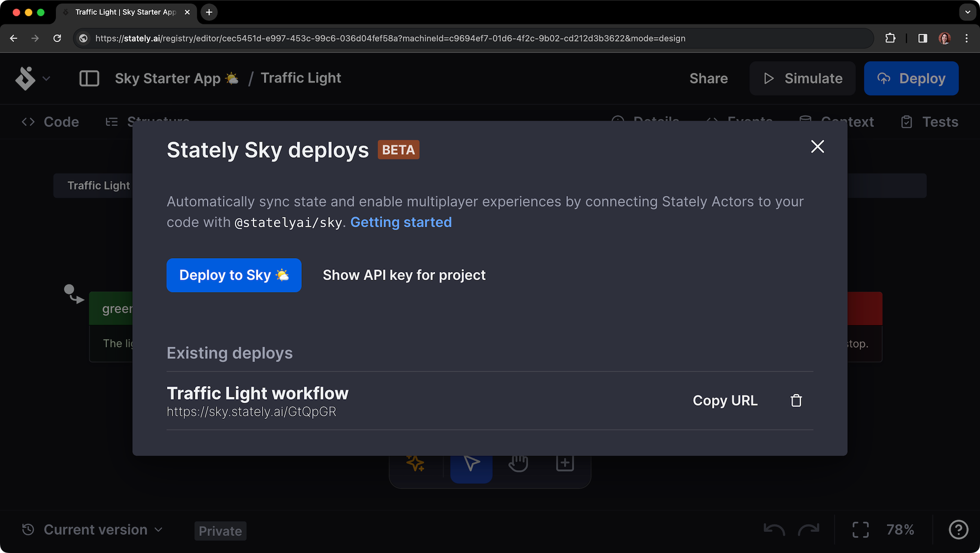Switch to the Code tab
This screenshot has height=553, width=980.
49,121
